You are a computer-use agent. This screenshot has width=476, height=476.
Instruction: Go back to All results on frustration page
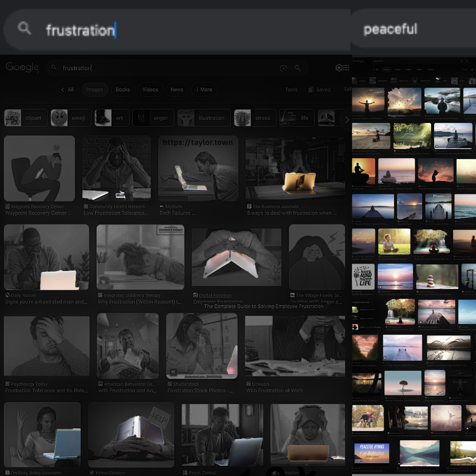pyautogui.click(x=67, y=89)
